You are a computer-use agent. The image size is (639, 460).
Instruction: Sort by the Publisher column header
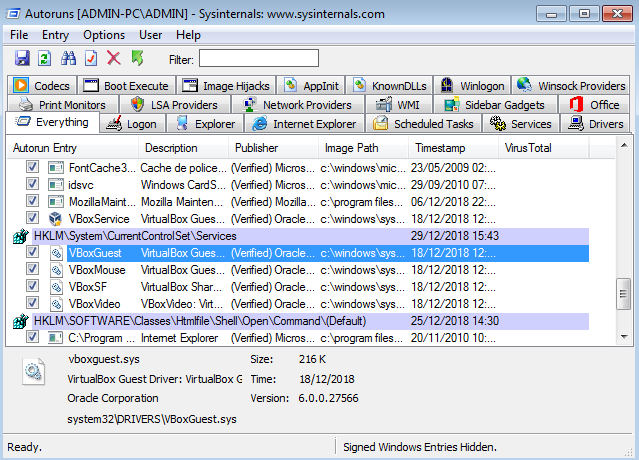(273, 148)
